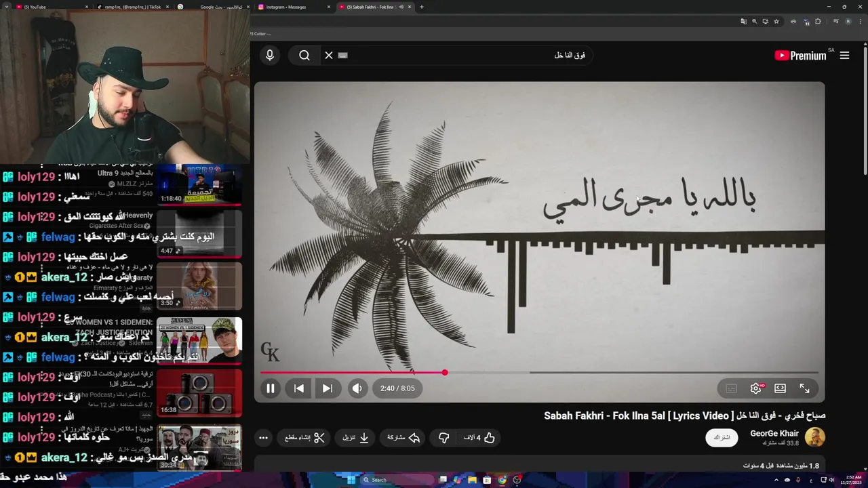
Task: Open the Chrome profile avatar
Action: 848,21
